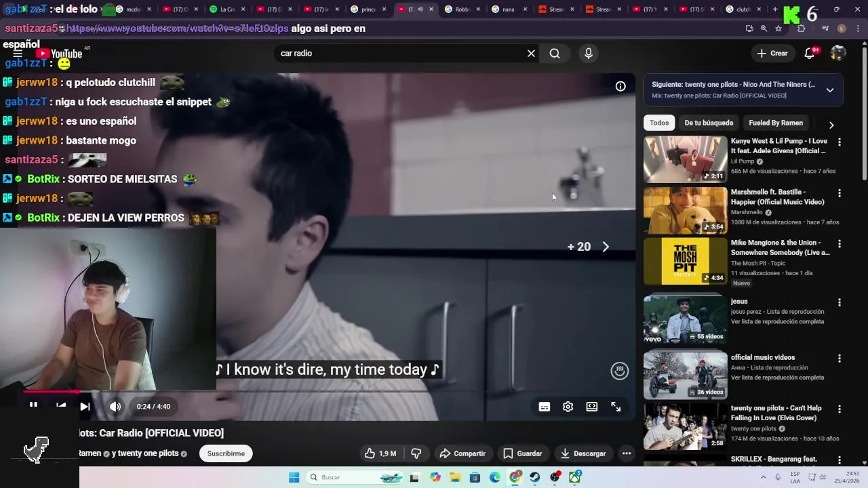
Task: Show hidden system tray icons
Action: point(764,478)
